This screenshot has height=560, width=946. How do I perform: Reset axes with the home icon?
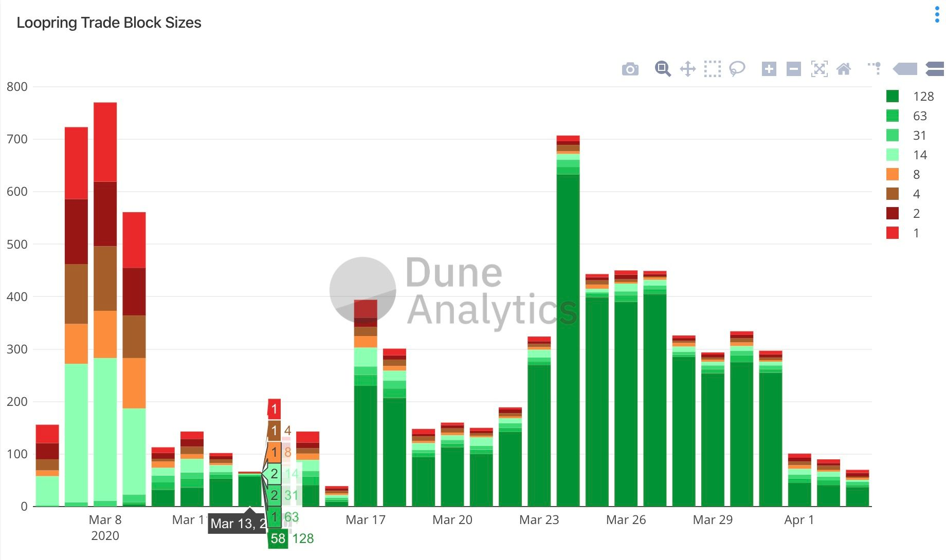click(844, 69)
